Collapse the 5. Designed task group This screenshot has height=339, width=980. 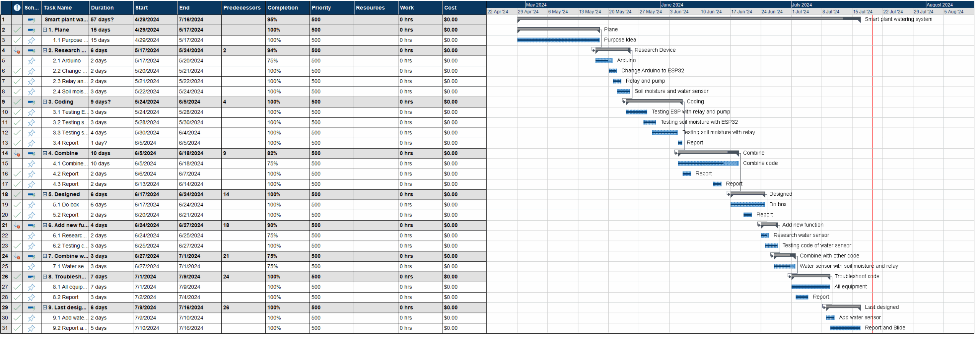(45, 195)
